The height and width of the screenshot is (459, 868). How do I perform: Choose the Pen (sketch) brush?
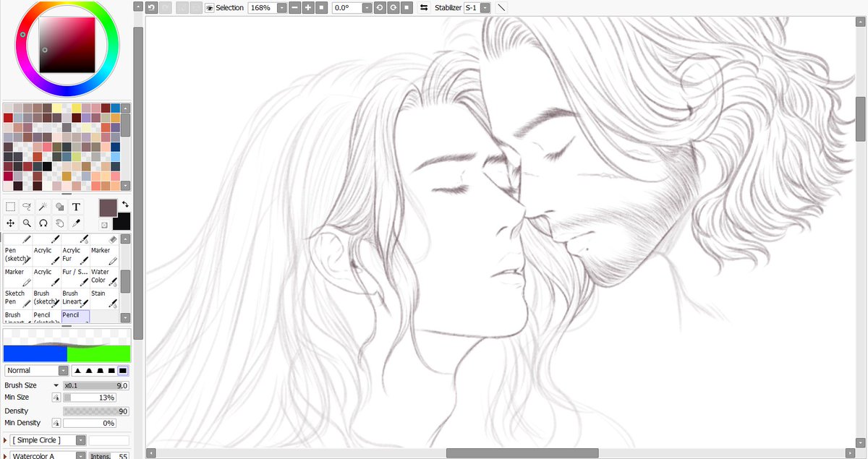[x=17, y=254]
